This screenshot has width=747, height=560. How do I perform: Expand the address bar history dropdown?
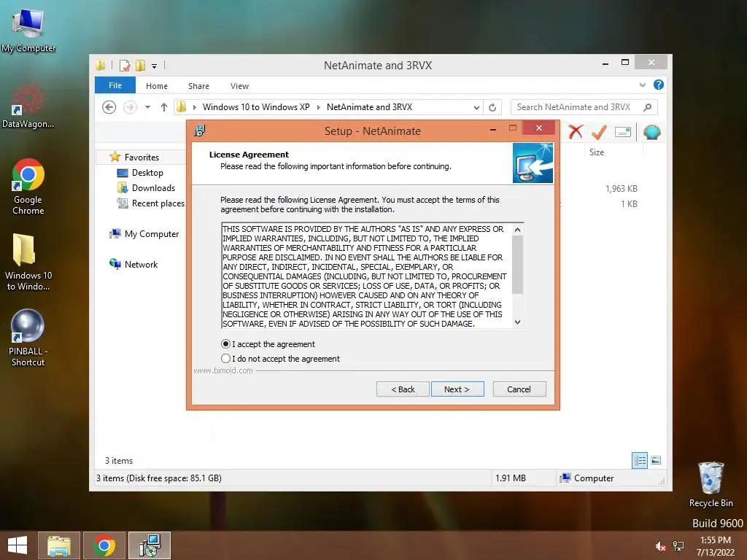click(476, 108)
